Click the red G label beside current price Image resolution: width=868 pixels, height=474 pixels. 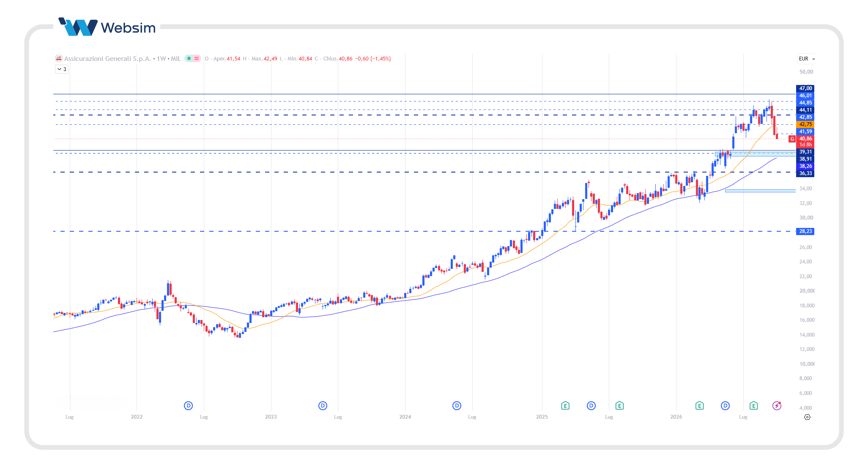coord(792,139)
